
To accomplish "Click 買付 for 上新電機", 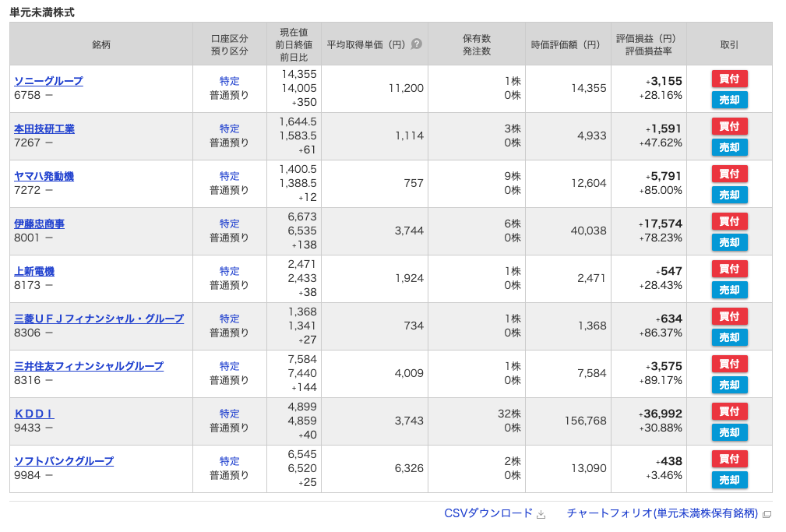I will coord(729,269).
